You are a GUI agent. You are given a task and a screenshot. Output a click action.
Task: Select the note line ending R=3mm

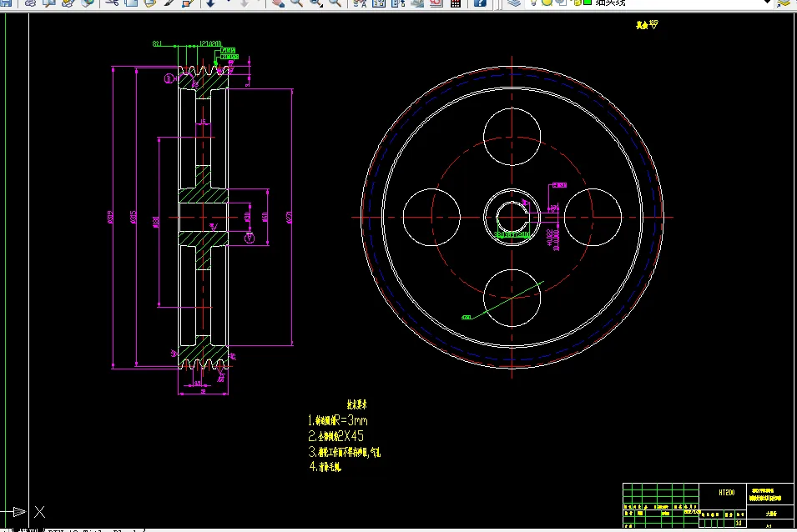click(337, 420)
